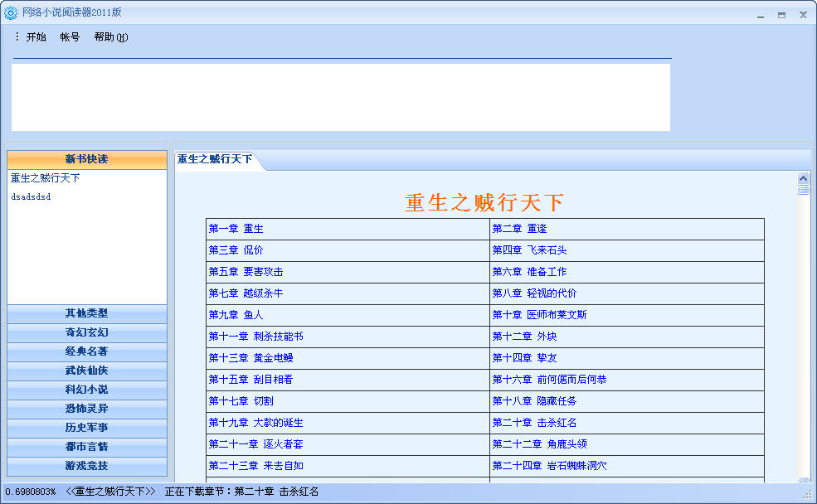Open chapter 第二十章 击杀红名 in the table
Viewport: 817px width, 504px height.
(x=535, y=423)
